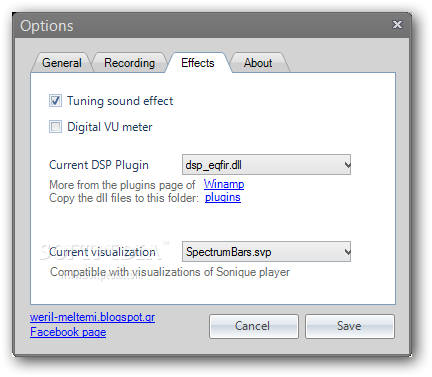
Task: Open the Winamp plugins page link
Action: (224, 184)
